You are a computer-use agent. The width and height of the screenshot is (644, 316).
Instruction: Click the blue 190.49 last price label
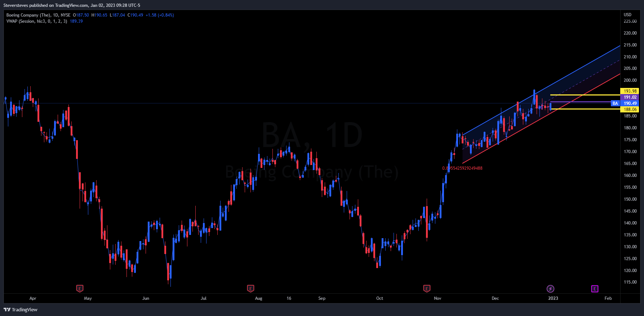point(630,103)
